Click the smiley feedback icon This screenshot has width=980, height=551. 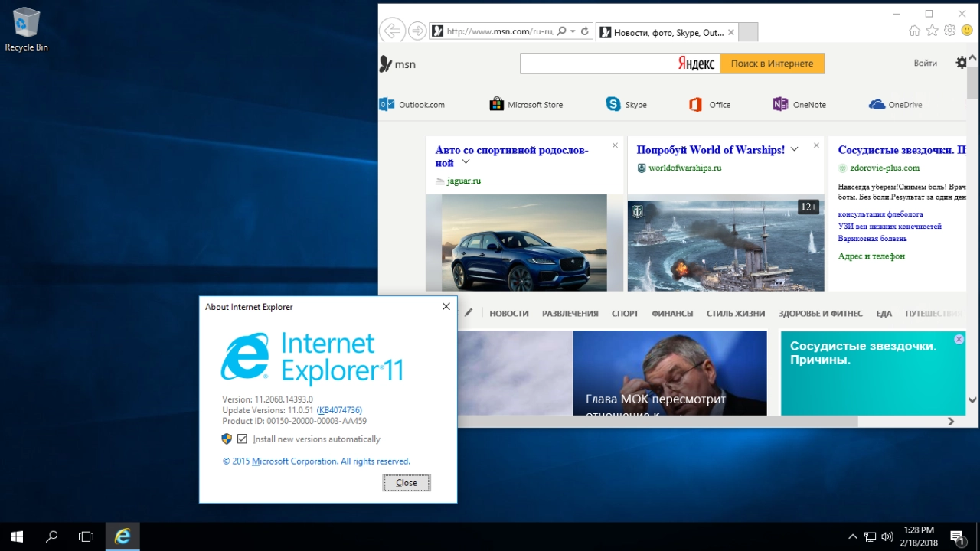[967, 31]
